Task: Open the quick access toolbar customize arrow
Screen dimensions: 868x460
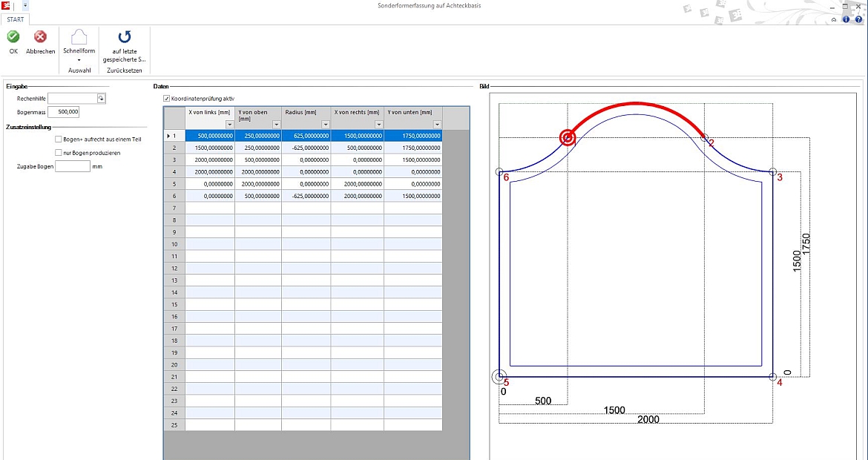Action: [x=25, y=6]
